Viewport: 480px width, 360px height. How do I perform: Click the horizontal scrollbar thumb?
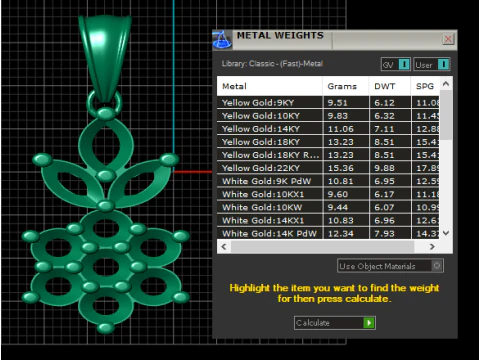coord(323,247)
